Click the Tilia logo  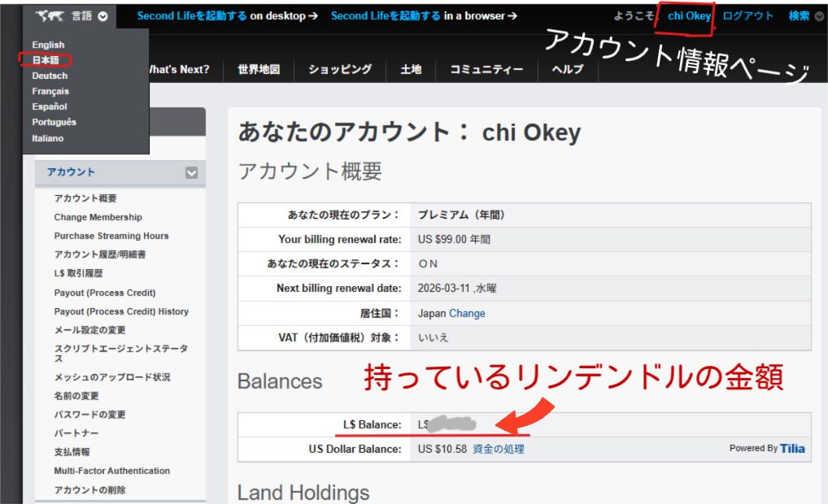[792, 448]
